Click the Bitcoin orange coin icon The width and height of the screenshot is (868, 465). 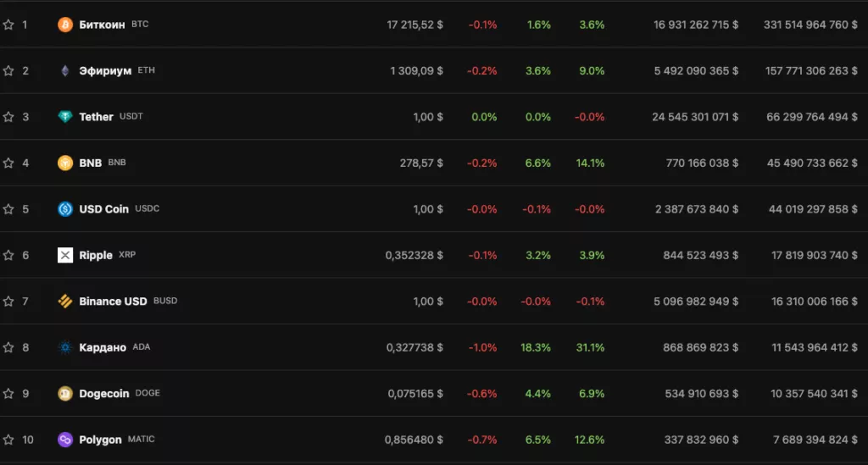click(x=65, y=25)
